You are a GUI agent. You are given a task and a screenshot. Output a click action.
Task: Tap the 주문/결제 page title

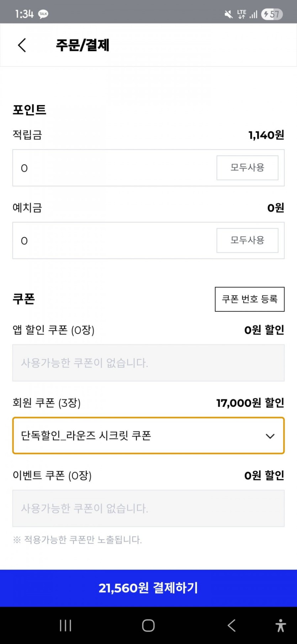pos(83,45)
